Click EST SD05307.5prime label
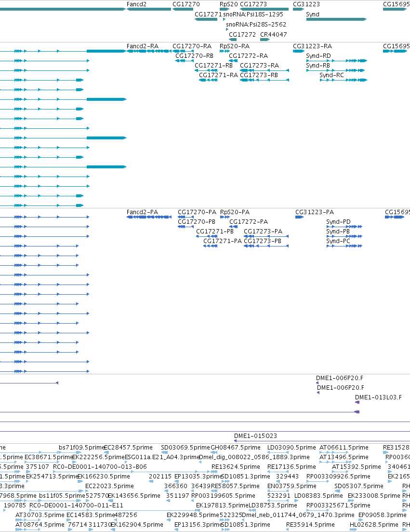Viewport: 410px width, 532px height. pos(359,486)
